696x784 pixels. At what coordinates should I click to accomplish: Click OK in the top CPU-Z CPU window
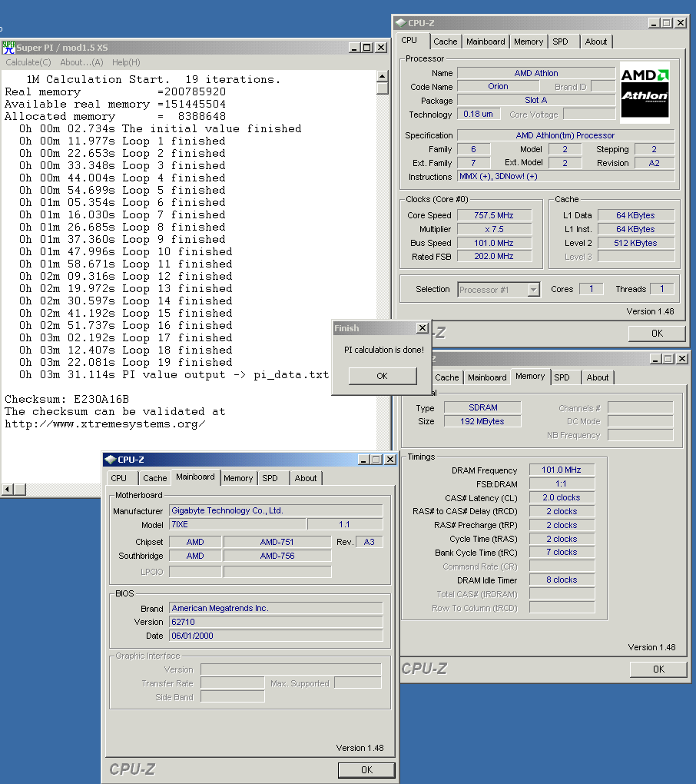click(657, 334)
